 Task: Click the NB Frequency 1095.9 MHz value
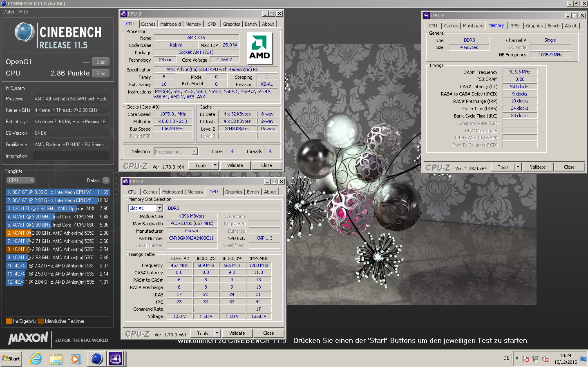(550, 55)
